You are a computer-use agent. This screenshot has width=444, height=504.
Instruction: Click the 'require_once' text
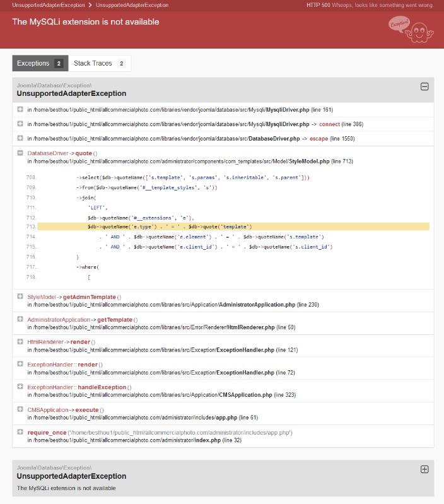(x=47, y=433)
